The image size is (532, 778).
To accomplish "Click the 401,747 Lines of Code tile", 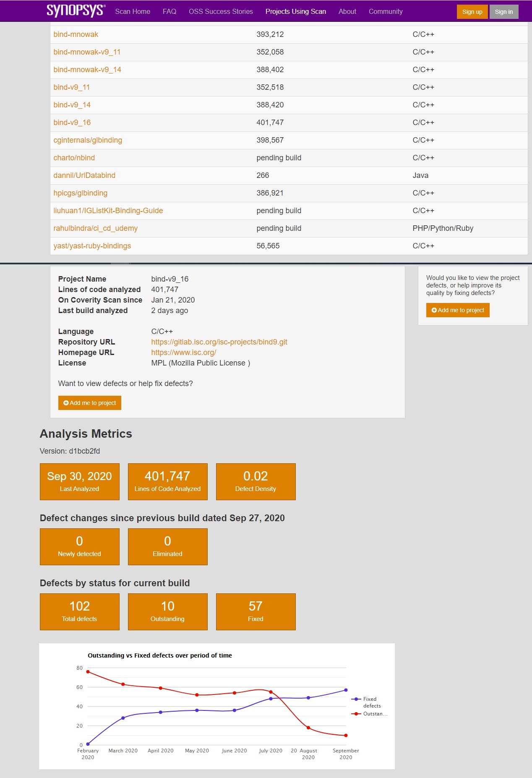I will pyautogui.click(x=168, y=482).
